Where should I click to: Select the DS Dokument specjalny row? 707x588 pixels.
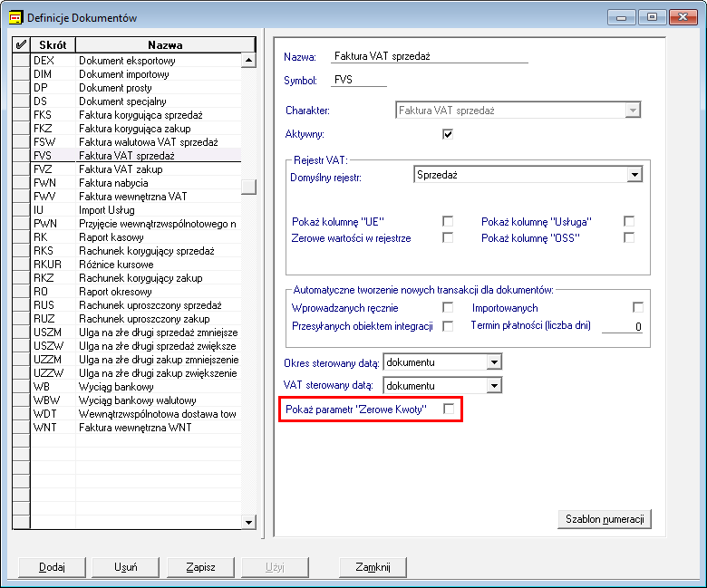136,101
